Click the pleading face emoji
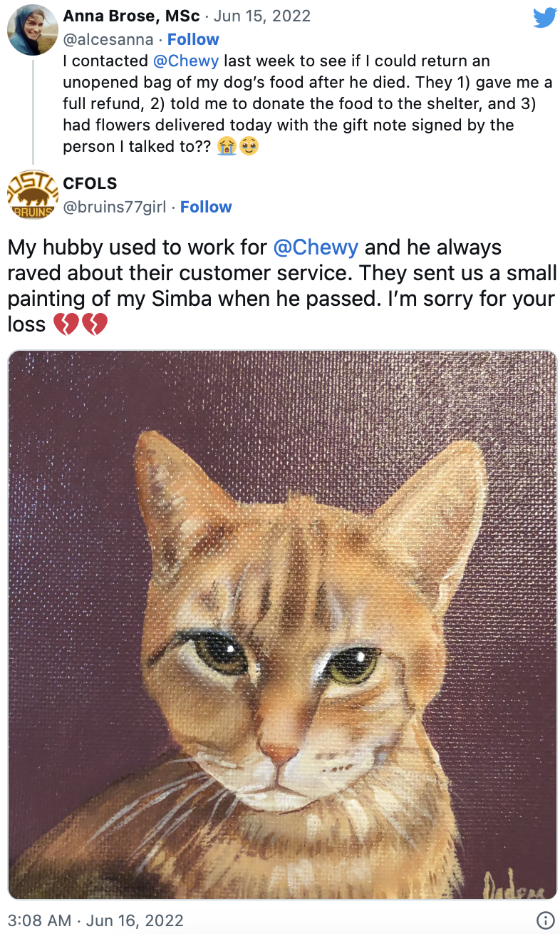Image resolution: width=560 pixels, height=934 pixels. click(x=249, y=147)
